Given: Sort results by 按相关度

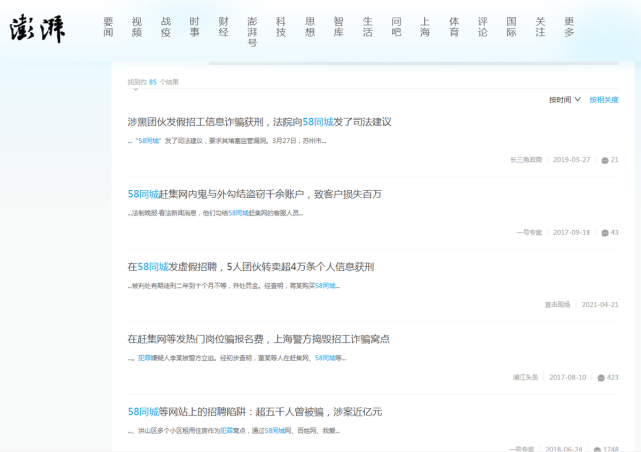Looking at the screenshot, I should [x=604, y=100].
